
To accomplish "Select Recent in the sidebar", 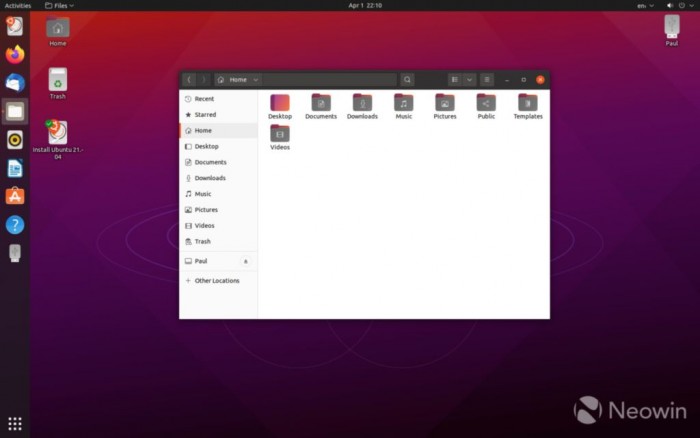I will pos(218,99).
